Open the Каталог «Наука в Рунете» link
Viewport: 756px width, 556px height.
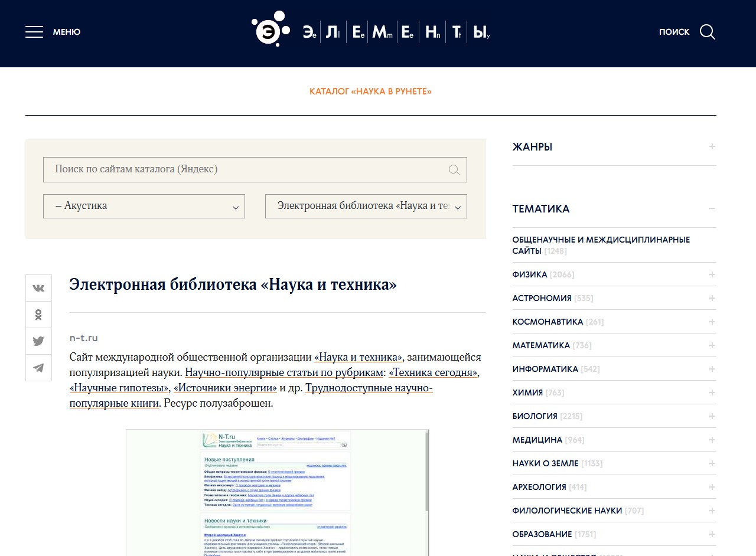point(370,91)
